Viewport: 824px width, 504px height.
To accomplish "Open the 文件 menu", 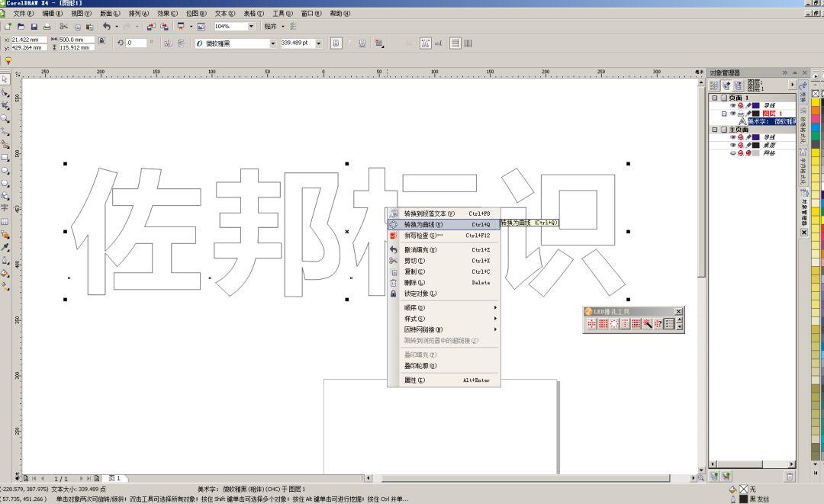I will pyautogui.click(x=23, y=13).
